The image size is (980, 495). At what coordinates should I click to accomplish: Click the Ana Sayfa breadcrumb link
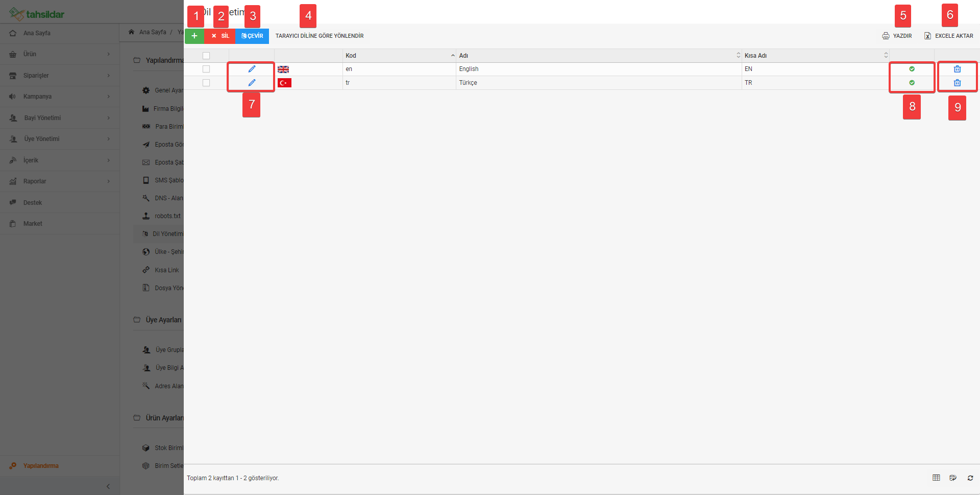(x=153, y=32)
